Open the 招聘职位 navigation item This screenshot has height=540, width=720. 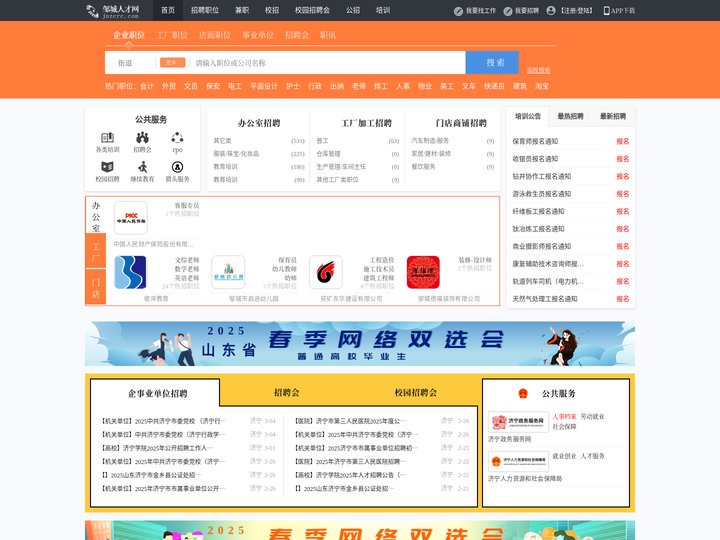[205, 10]
